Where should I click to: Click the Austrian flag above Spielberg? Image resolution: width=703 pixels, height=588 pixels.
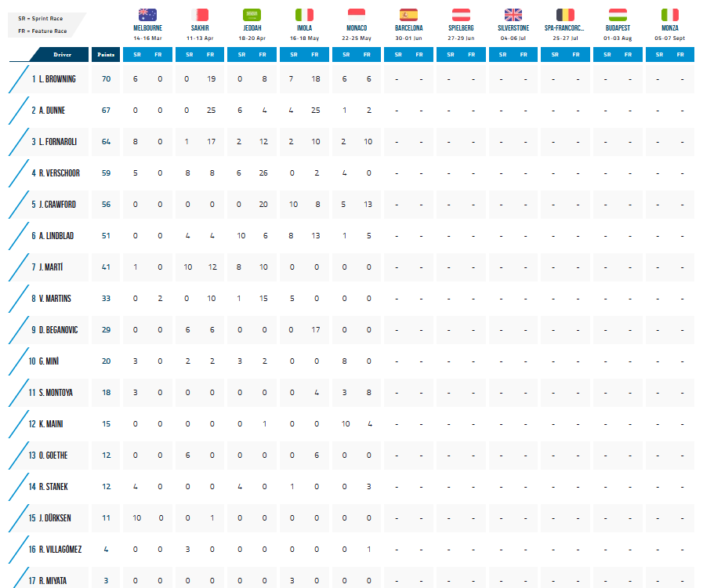pyautogui.click(x=461, y=14)
